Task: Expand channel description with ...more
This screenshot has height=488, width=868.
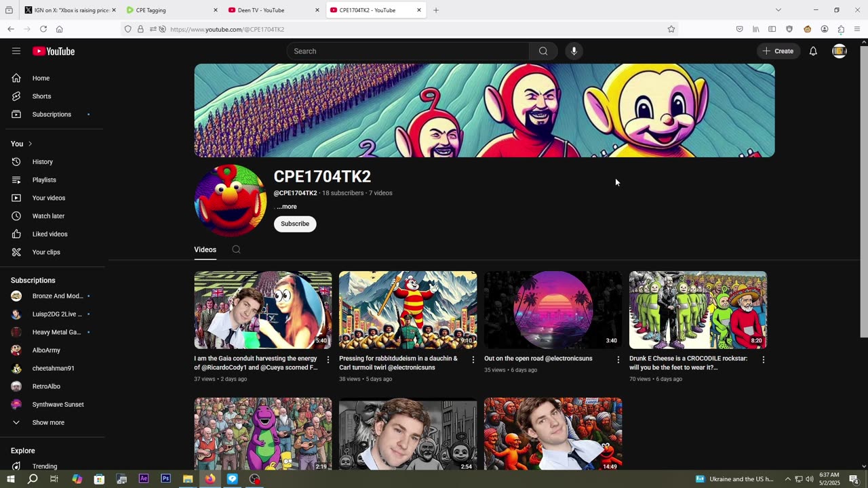Action: [x=287, y=207]
